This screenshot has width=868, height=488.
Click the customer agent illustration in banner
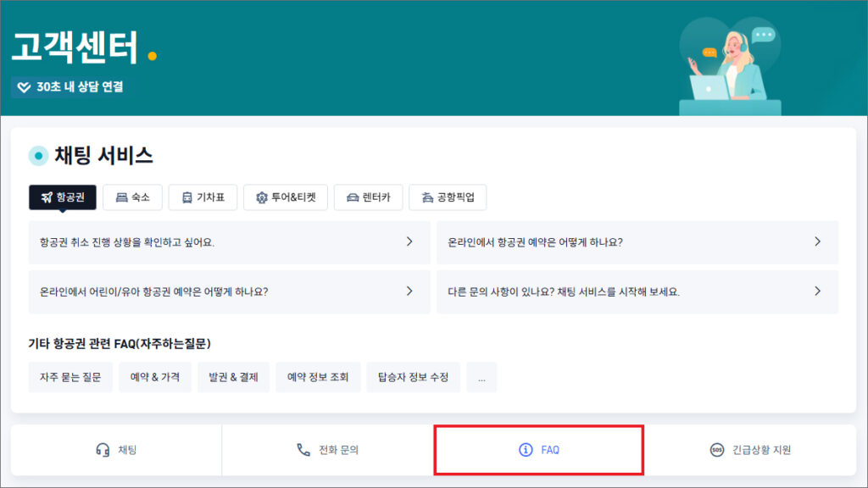click(x=730, y=66)
